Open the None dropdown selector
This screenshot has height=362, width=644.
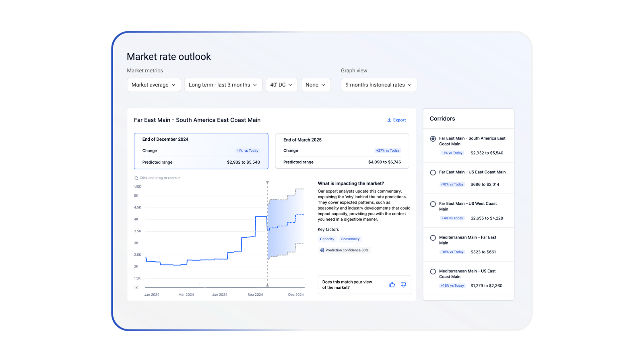[316, 85]
